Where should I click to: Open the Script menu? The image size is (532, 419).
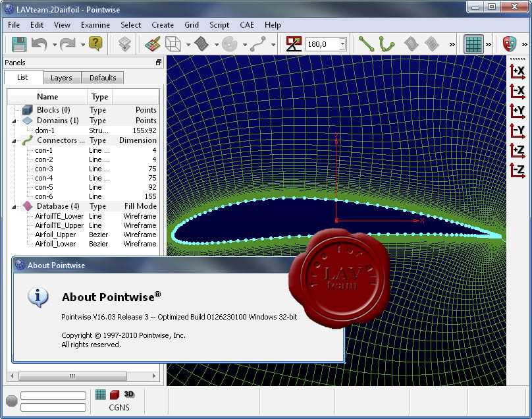tap(219, 25)
